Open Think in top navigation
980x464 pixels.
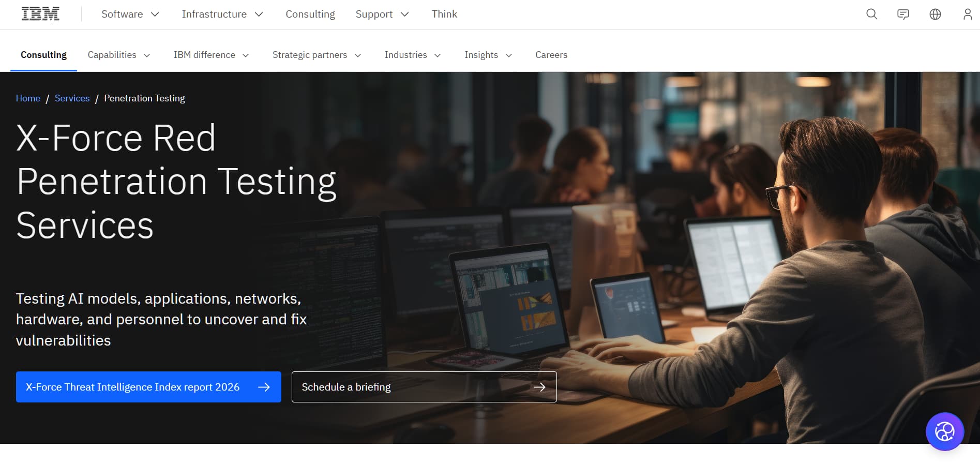[x=444, y=14]
